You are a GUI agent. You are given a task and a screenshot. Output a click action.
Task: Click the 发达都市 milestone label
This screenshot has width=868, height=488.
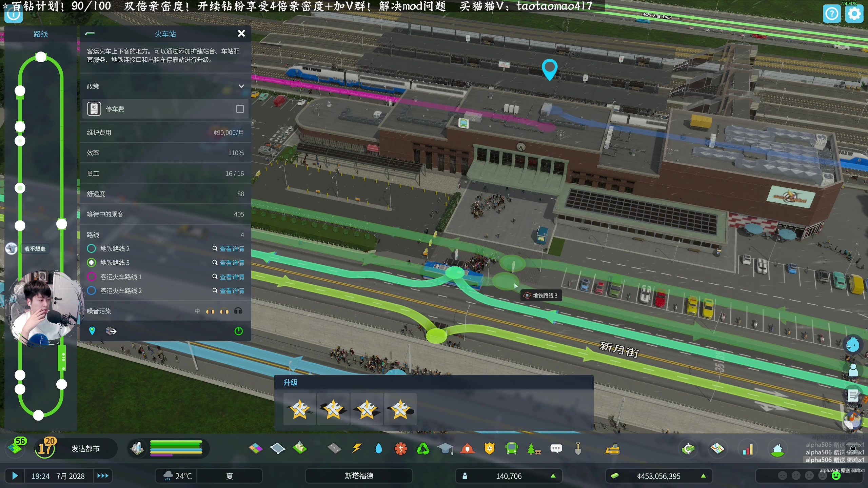tap(85, 449)
